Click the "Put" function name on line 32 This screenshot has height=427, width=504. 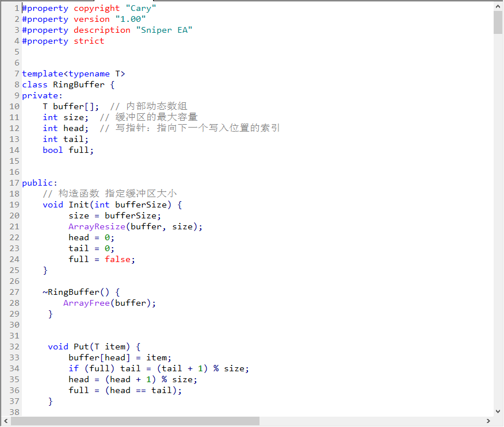click(x=81, y=347)
